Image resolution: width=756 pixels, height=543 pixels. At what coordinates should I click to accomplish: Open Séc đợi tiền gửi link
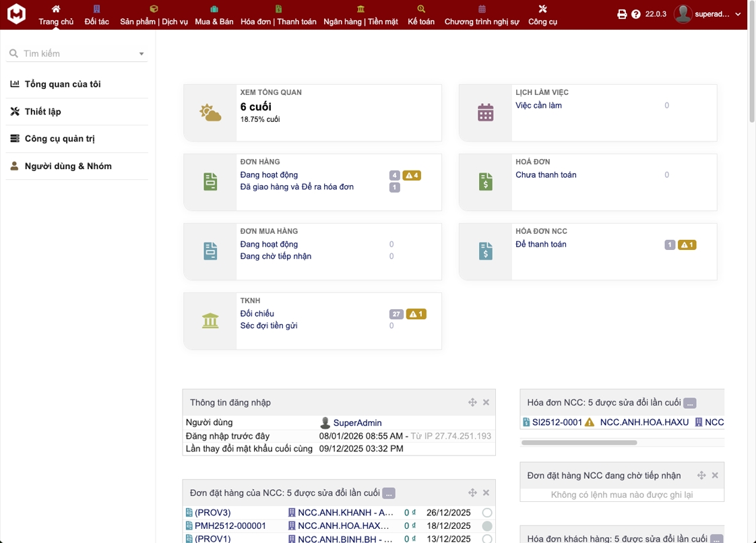coord(269,325)
